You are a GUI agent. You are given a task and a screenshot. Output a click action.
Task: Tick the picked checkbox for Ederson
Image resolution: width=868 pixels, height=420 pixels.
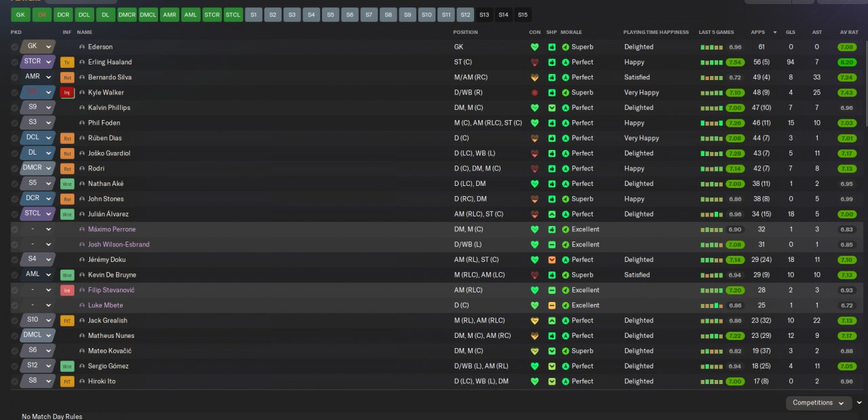15,47
